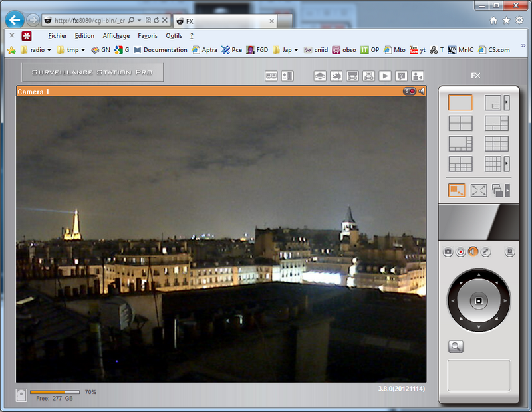Image resolution: width=532 pixels, height=412 pixels.
Task: Open the Documentation bookmark
Action: point(160,50)
